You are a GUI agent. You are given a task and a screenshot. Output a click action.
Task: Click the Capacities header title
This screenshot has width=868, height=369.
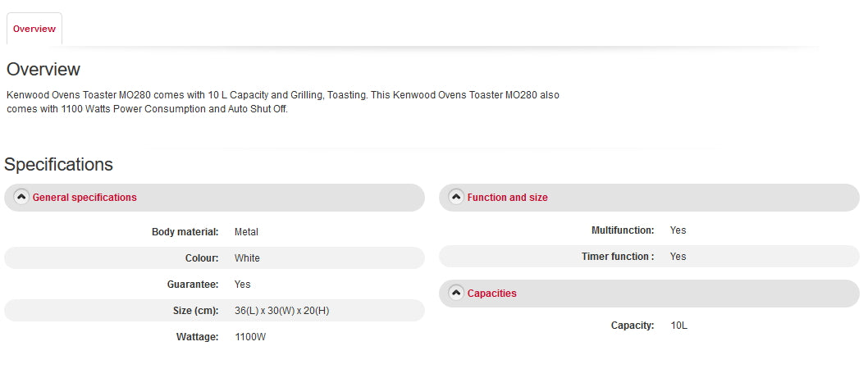[491, 294]
